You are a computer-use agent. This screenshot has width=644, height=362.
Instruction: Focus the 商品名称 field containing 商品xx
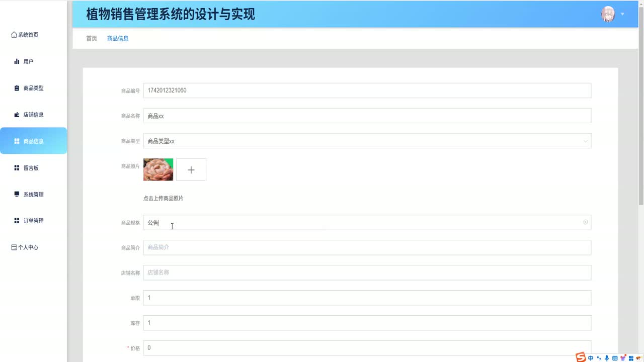(367, 116)
